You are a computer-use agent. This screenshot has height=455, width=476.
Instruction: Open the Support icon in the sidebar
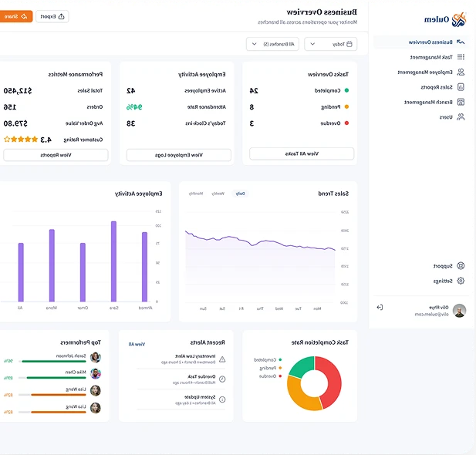coord(461,265)
